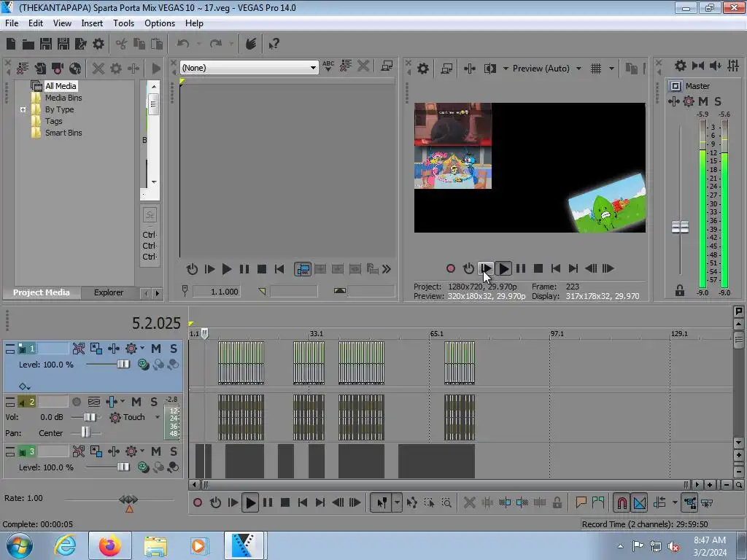This screenshot has height=560, width=747.
Task: Open Firefox from the Windows taskbar
Action: pos(110,545)
